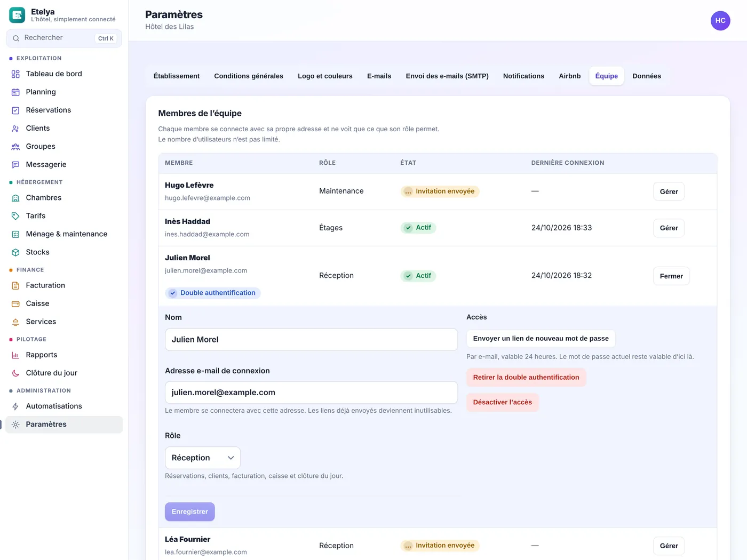Viewport: 747px width, 560px height.
Task: Click the Etelya logo icon
Action: tap(17, 15)
